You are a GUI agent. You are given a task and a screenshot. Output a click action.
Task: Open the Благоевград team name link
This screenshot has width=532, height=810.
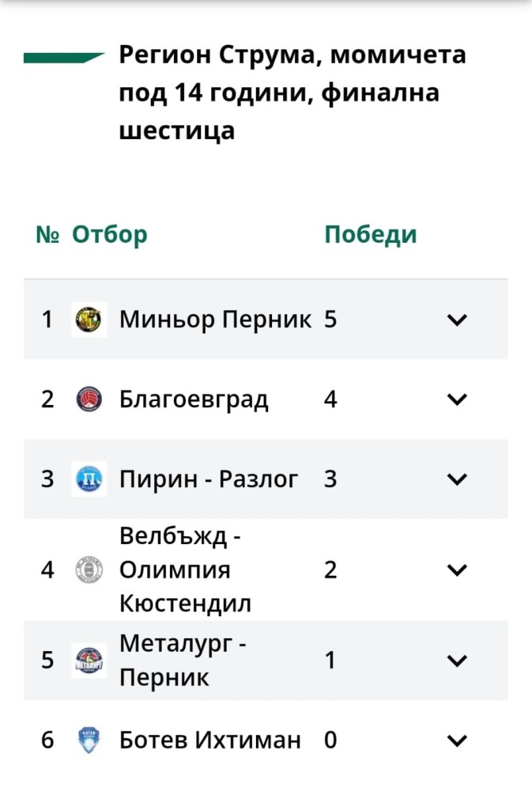click(194, 399)
